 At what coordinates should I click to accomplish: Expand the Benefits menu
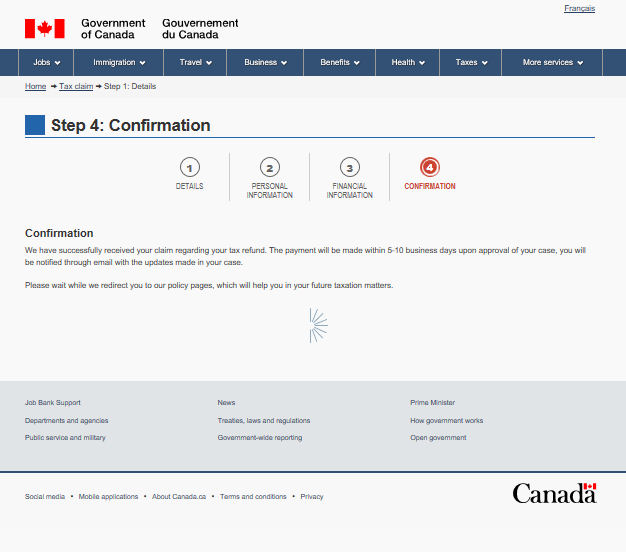click(x=340, y=62)
